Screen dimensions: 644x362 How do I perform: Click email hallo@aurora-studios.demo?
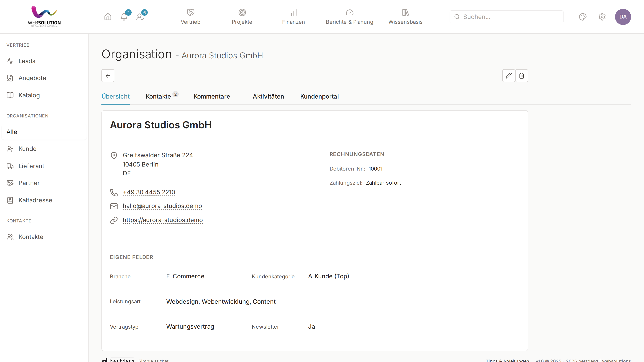162,206
